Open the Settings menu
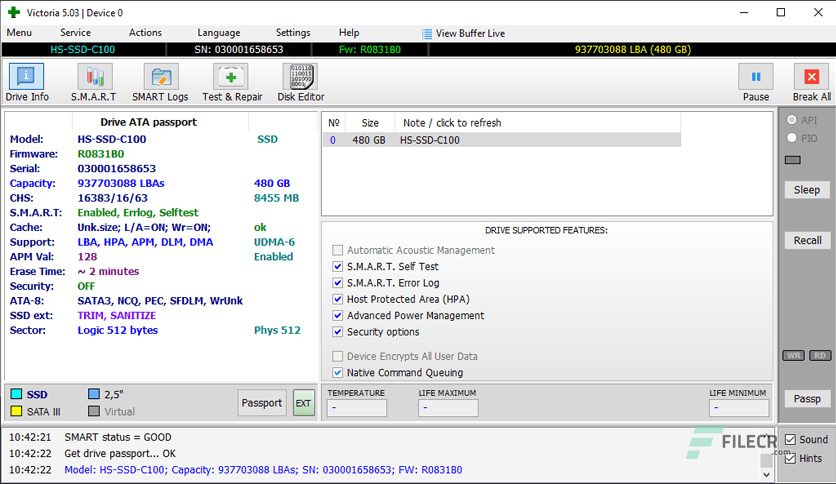This screenshot has width=836, height=484. (293, 33)
